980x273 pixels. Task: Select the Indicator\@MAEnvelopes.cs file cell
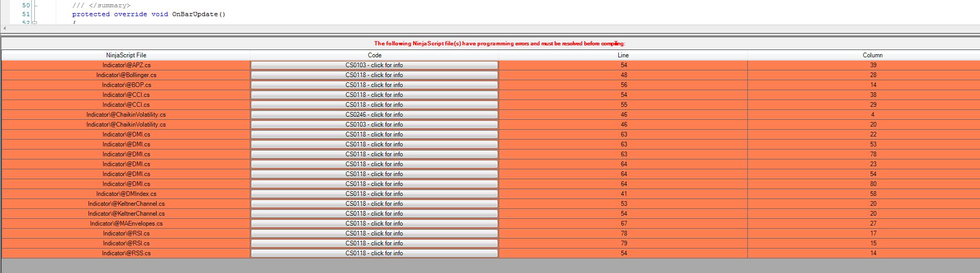tap(126, 224)
